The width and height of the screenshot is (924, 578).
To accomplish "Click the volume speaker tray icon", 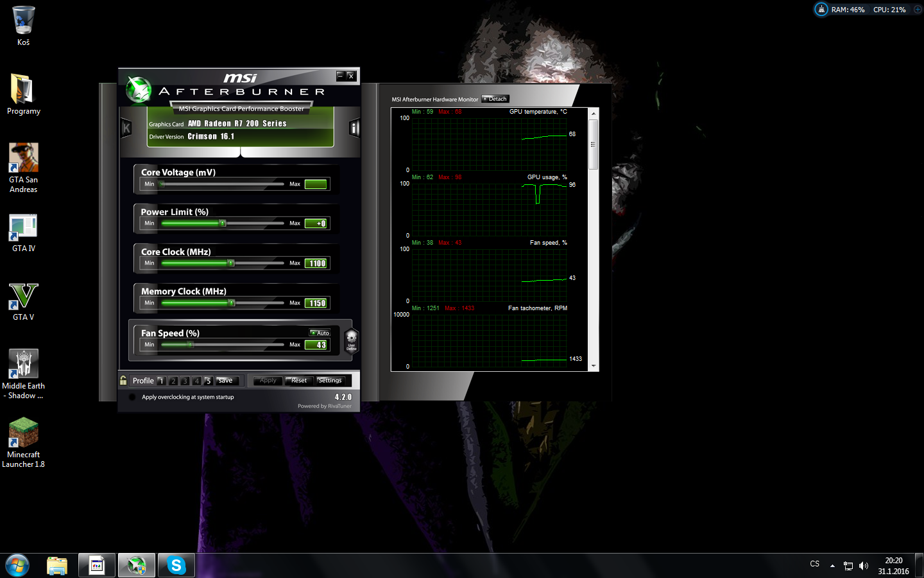I will click(x=864, y=566).
